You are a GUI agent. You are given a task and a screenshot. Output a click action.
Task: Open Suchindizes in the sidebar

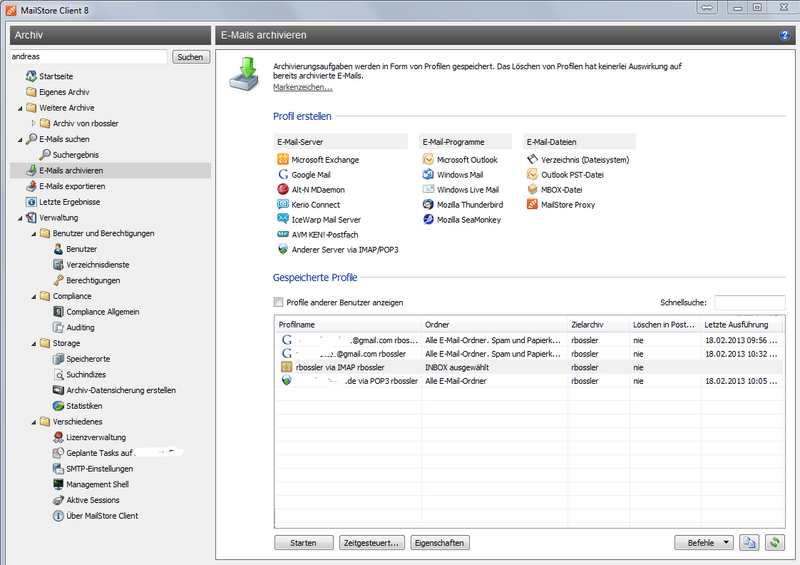pos(86,374)
